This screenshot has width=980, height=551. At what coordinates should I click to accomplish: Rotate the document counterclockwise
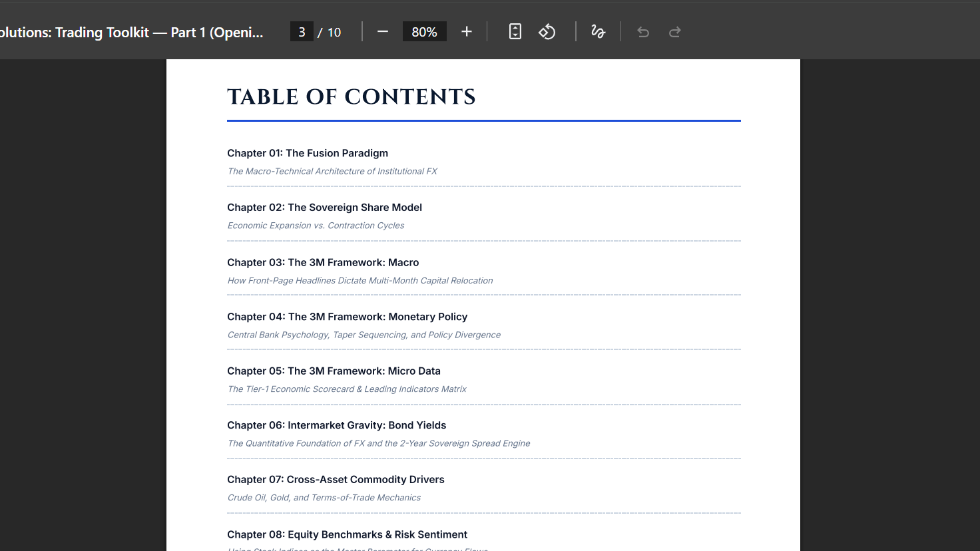(x=547, y=32)
